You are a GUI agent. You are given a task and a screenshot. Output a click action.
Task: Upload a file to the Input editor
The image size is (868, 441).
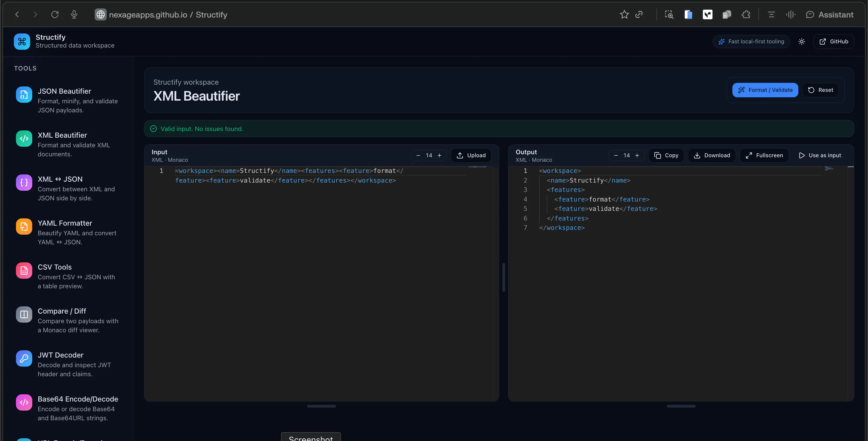tap(471, 155)
